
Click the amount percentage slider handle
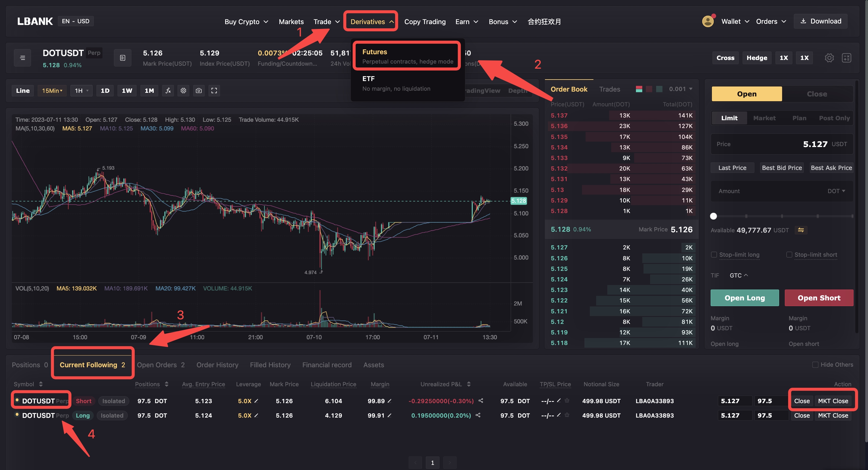713,216
